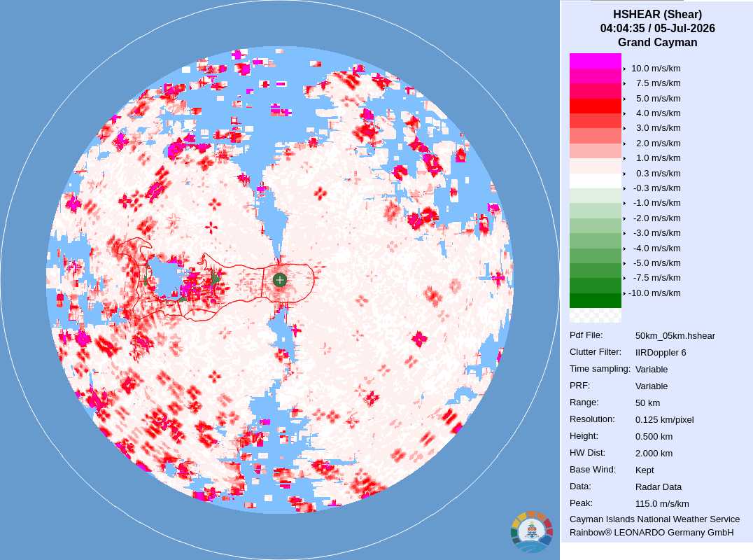Click the arrow marker beside 0.3 m/s/km
Screen dimensions: 753x560
pyautogui.click(x=624, y=174)
